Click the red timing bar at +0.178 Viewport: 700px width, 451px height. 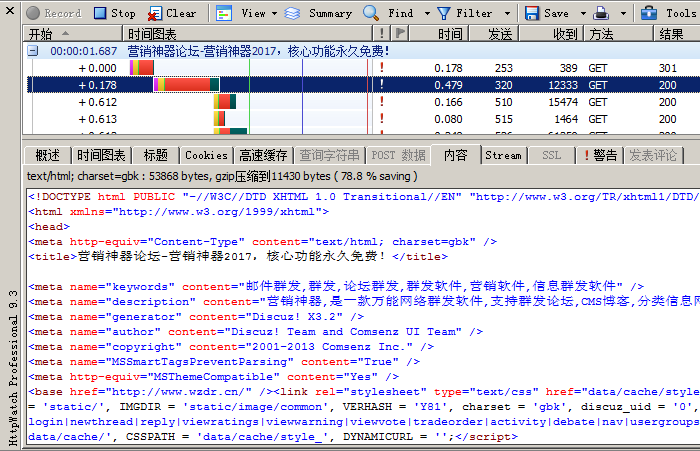(x=186, y=85)
